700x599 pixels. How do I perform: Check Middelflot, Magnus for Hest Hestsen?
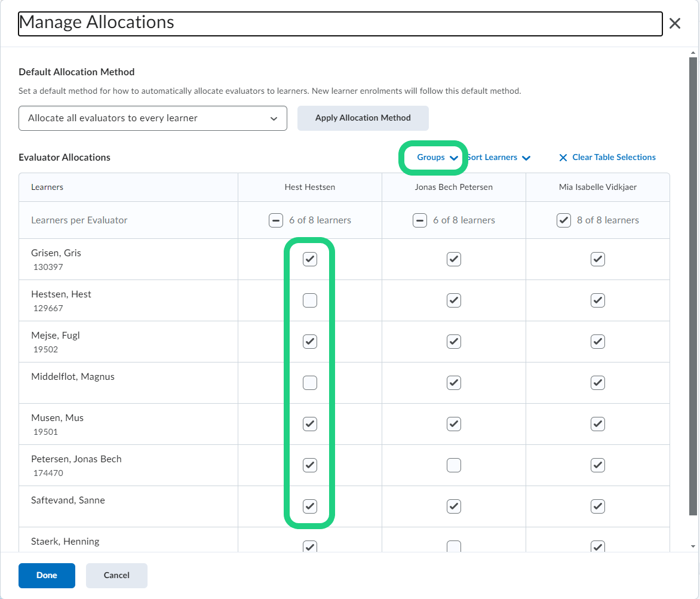click(x=309, y=383)
